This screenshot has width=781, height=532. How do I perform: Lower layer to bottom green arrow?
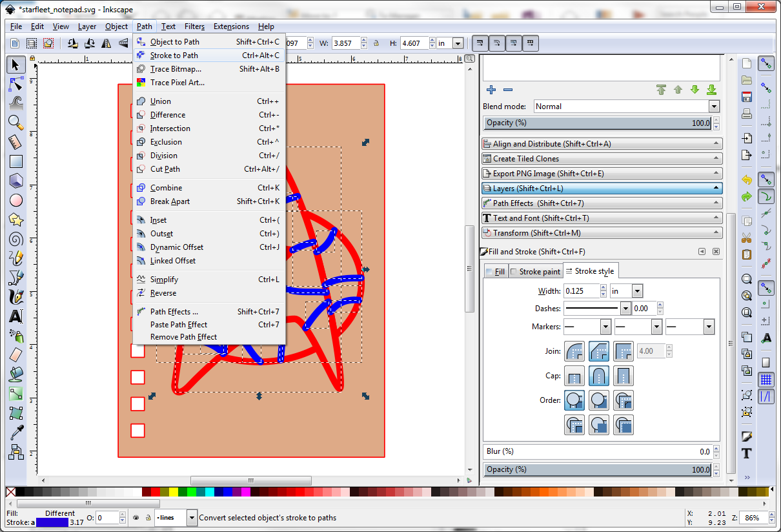click(x=711, y=90)
